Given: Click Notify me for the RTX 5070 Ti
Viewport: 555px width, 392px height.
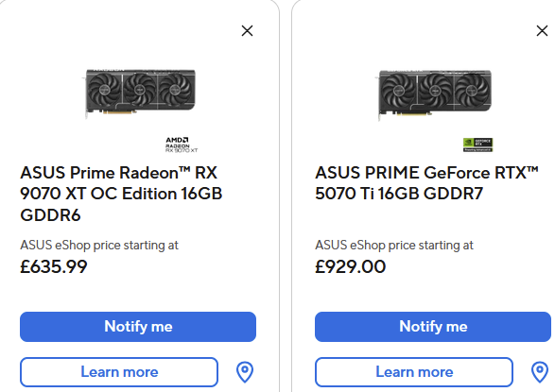Looking at the screenshot, I should tap(433, 327).
